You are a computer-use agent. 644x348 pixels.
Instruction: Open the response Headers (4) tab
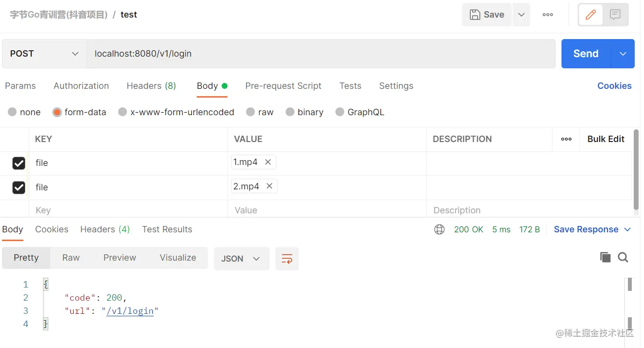tap(105, 229)
